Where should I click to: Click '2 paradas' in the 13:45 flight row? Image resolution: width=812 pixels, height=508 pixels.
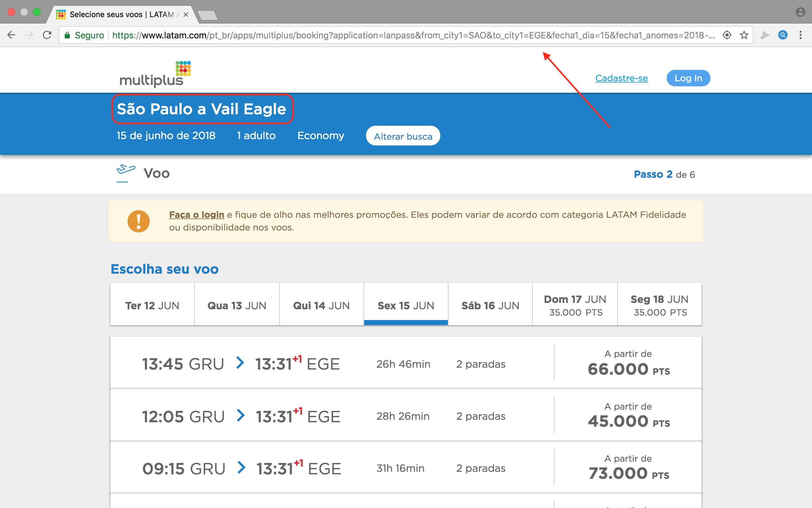[481, 364]
